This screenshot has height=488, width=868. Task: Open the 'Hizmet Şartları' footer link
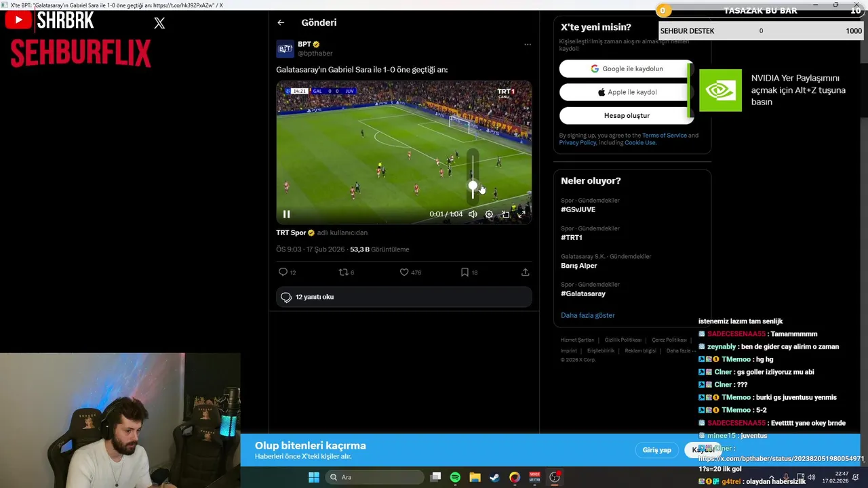click(x=577, y=340)
